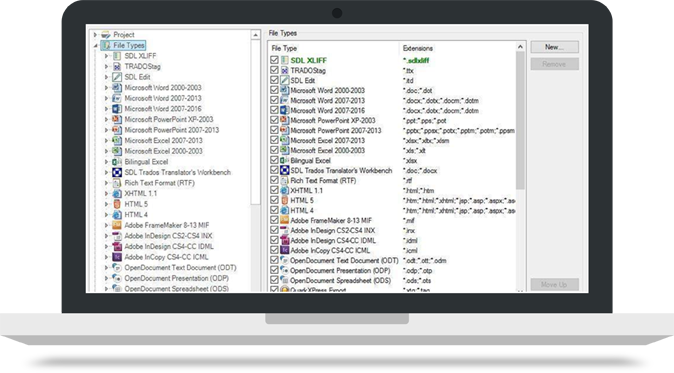Click the Microsoft Excel 2007-2013 tree icon
The image size is (674, 373).
[117, 141]
